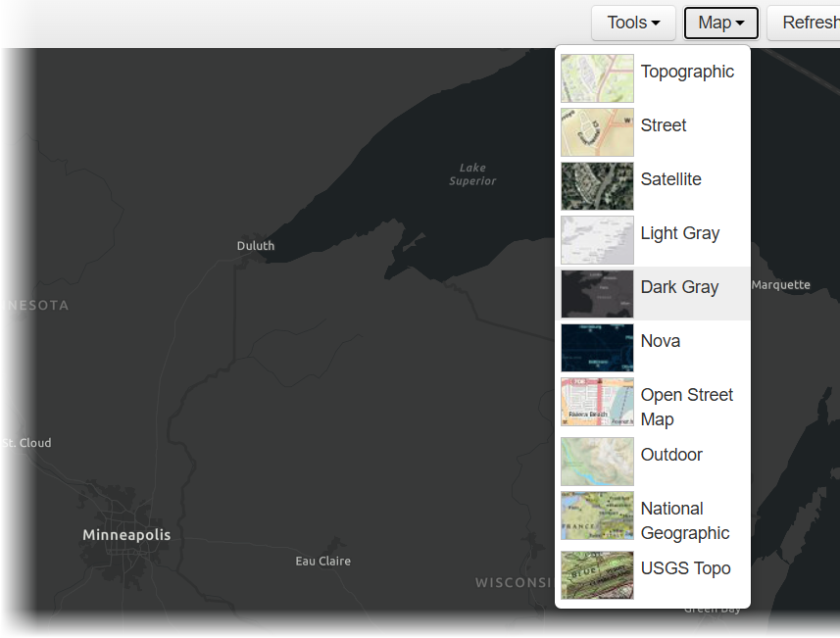Click the Dark Gray basemap thumbnail
840x638 pixels.
[x=597, y=294]
